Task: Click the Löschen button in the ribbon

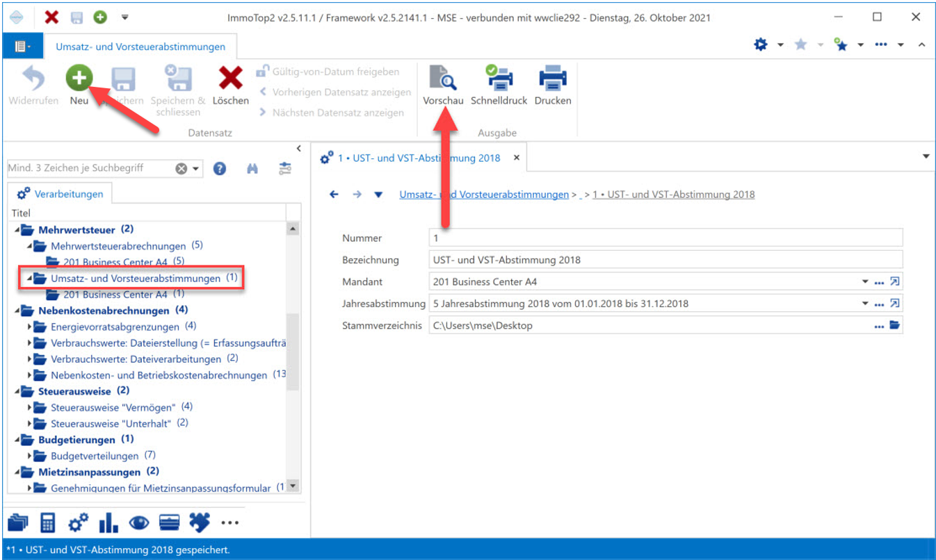Action: (231, 85)
